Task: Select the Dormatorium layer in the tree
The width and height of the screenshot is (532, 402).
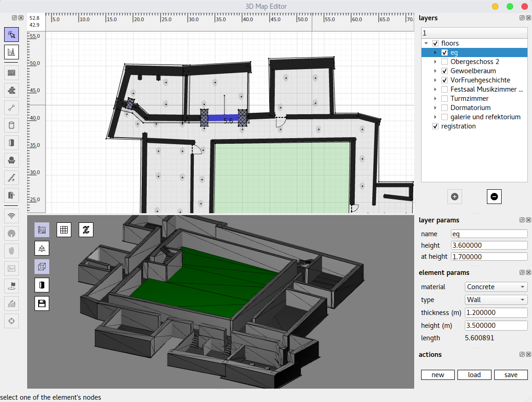Action: coord(470,108)
